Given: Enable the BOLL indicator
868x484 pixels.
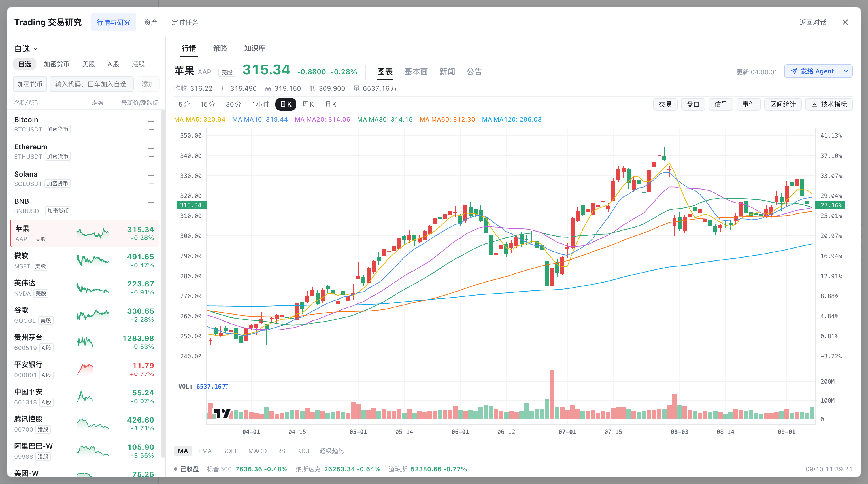Looking at the screenshot, I should 230,451.
